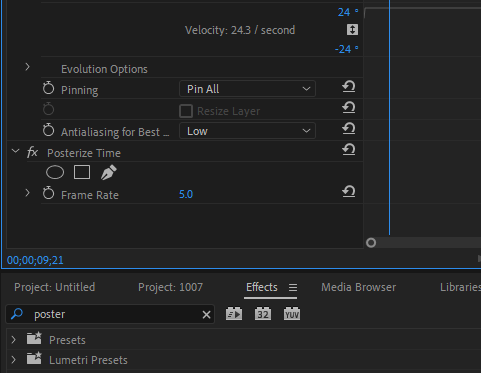481x373 pixels.
Task: Click the lower graph value -24°
Action: pos(347,49)
